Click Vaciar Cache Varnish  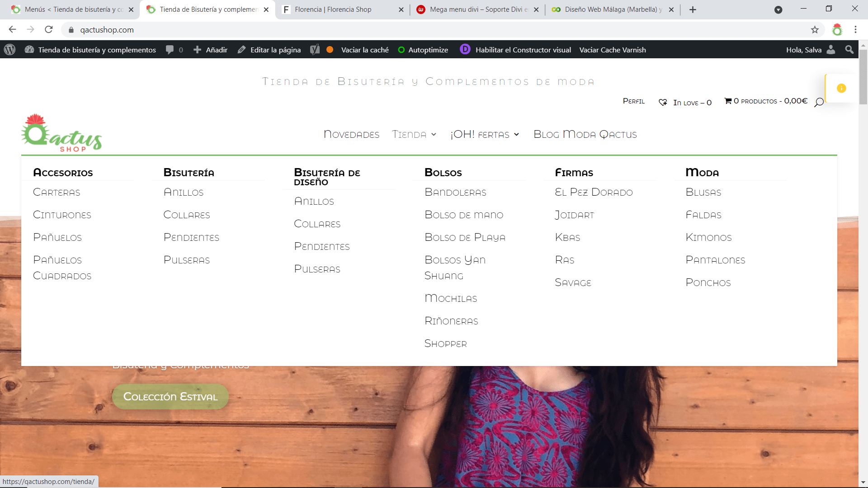[x=613, y=50]
